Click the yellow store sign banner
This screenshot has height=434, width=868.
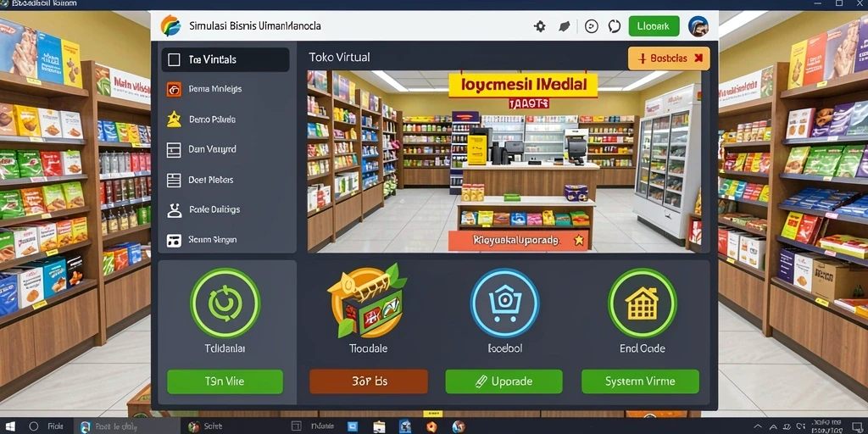(x=523, y=86)
